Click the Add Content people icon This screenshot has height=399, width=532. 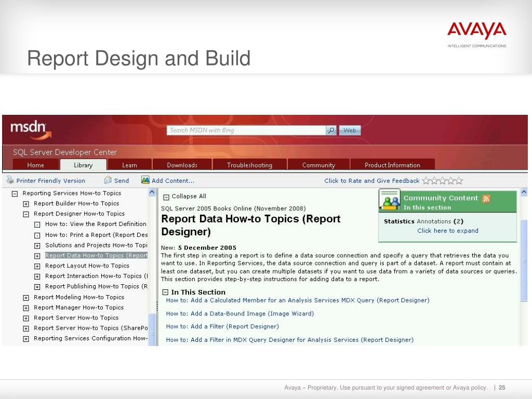tap(145, 180)
